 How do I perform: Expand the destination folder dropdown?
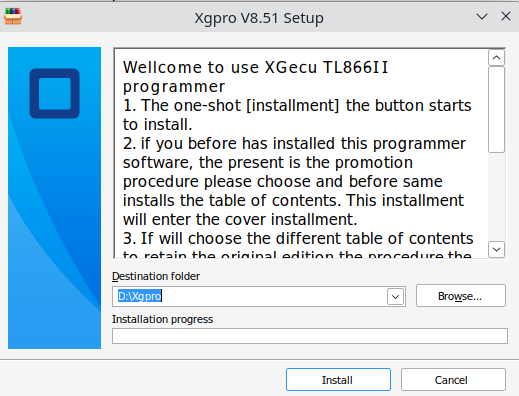coord(395,296)
